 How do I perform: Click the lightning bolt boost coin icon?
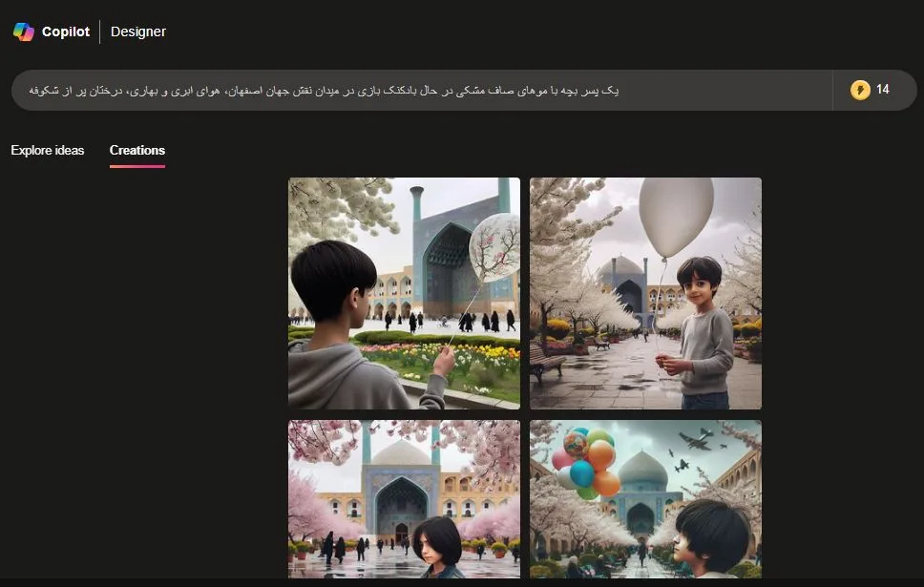click(860, 90)
